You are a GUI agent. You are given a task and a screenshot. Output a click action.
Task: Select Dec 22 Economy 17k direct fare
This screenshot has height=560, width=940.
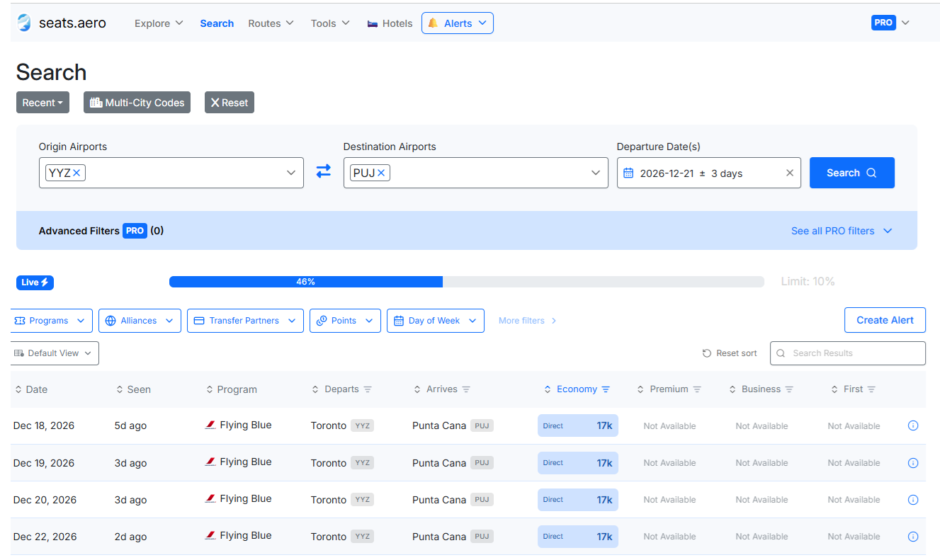tap(578, 537)
